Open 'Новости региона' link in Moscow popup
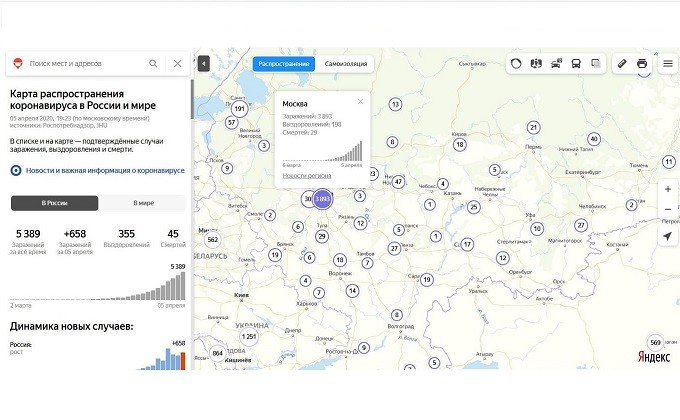680x420 pixels. click(x=306, y=176)
